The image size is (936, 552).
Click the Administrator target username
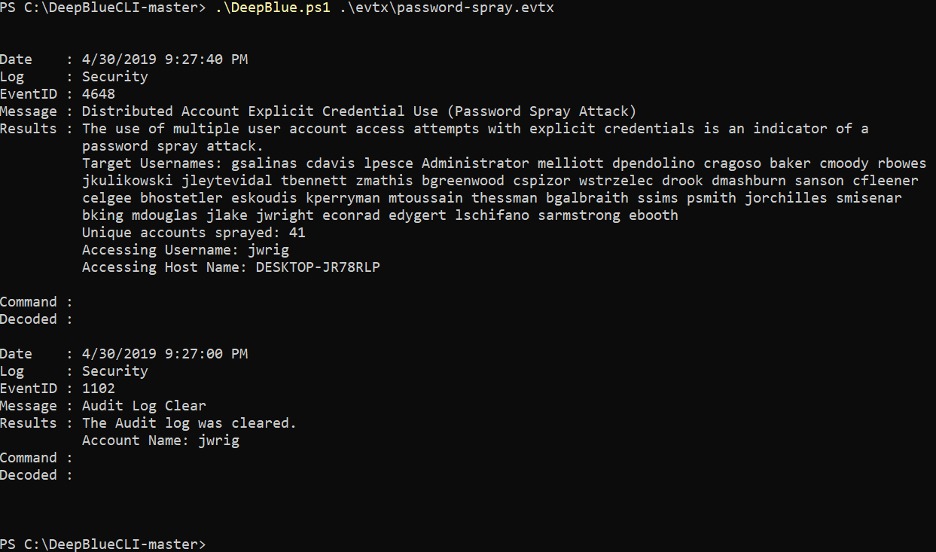pyautogui.click(x=475, y=164)
